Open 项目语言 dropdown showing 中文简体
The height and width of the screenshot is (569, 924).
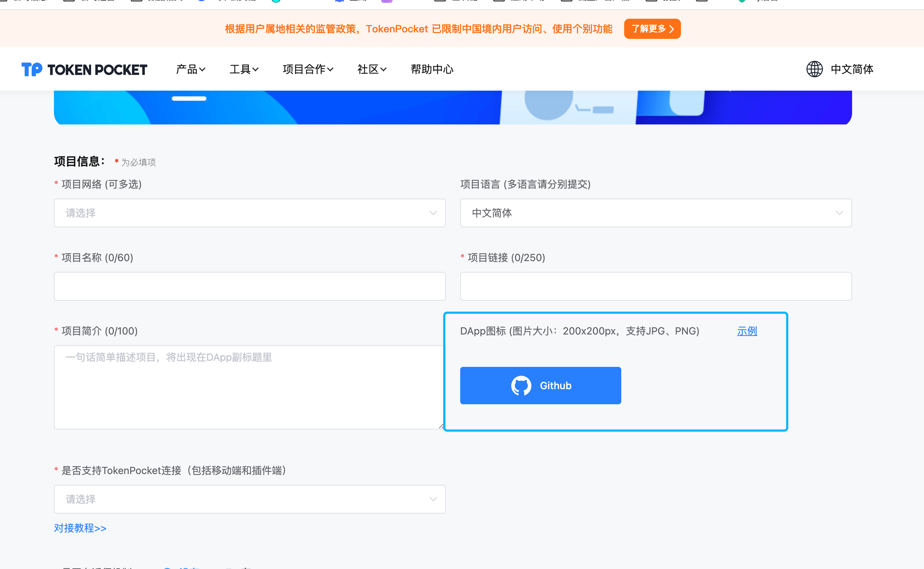point(647,213)
